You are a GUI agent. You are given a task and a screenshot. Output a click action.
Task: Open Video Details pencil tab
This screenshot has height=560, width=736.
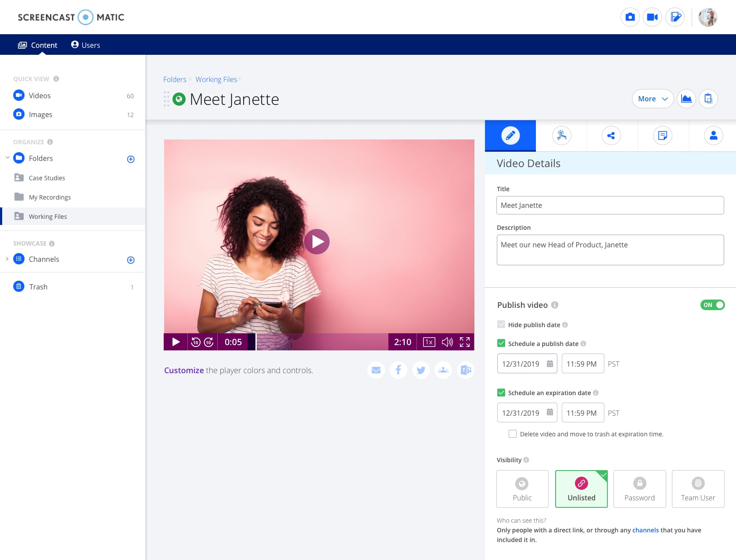(x=510, y=136)
